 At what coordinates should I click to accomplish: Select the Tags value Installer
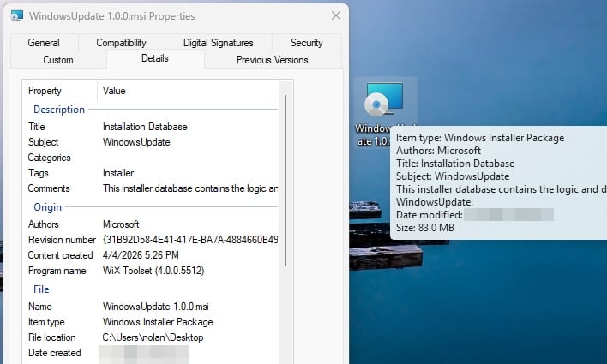(118, 173)
